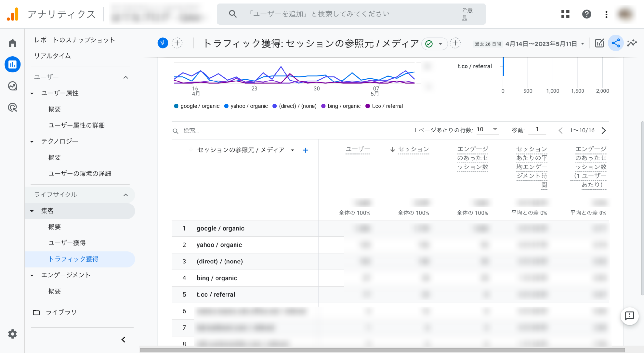This screenshot has width=644, height=353.
Task: Open the date range dropdown
Action: [x=582, y=44]
